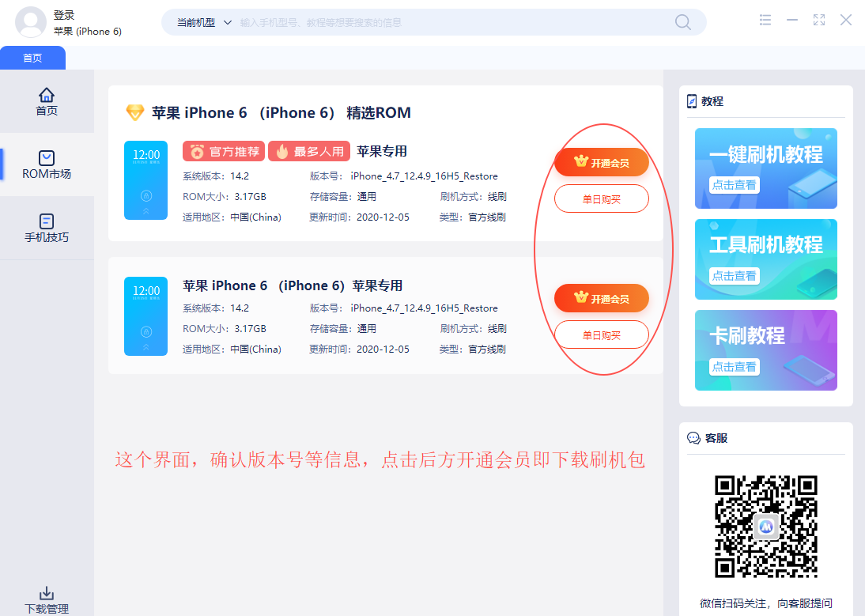This screenshot has height=616, width=865.
Task: Click the user avatar icon
Action: pyautogui.click(x=31, y=23)
